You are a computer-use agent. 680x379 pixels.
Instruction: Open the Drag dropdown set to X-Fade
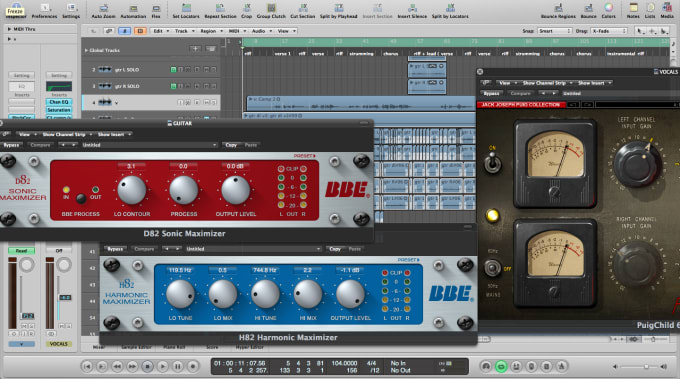pos(609,31)
